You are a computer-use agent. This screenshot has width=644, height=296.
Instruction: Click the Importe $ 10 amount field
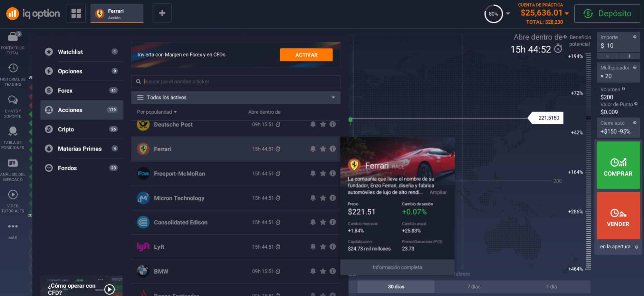point(618,42)
